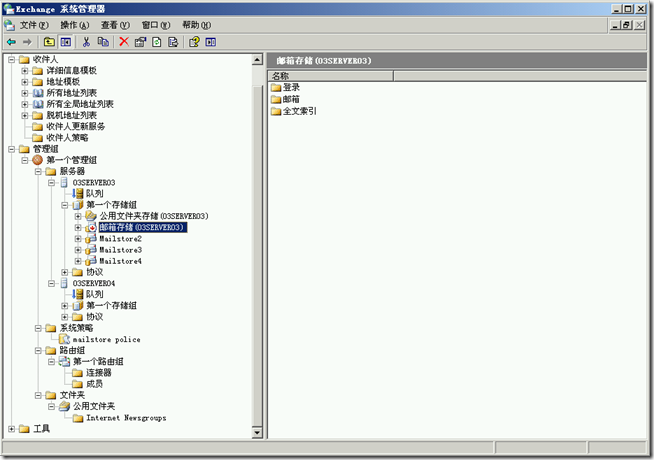This screenshot has height=460, width=654.
Task: Click the 公用文件夹 public folders icon
Action: [x=64, y=406]
